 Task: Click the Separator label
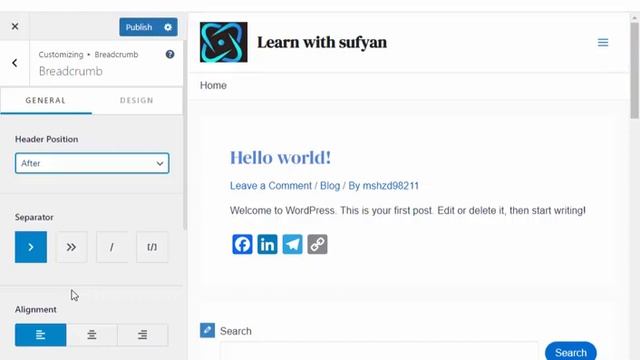34,217
